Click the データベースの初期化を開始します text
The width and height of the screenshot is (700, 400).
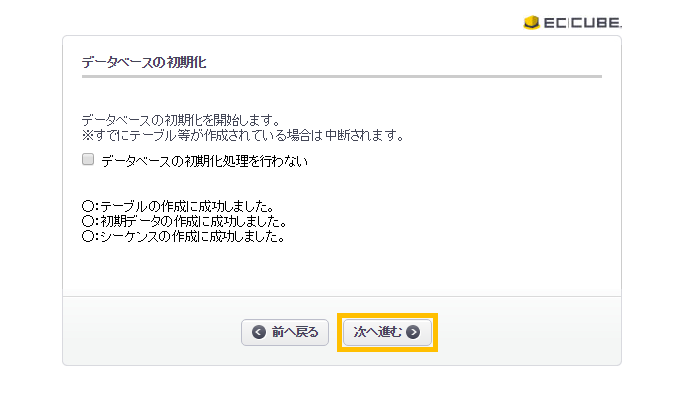point(181,120)
